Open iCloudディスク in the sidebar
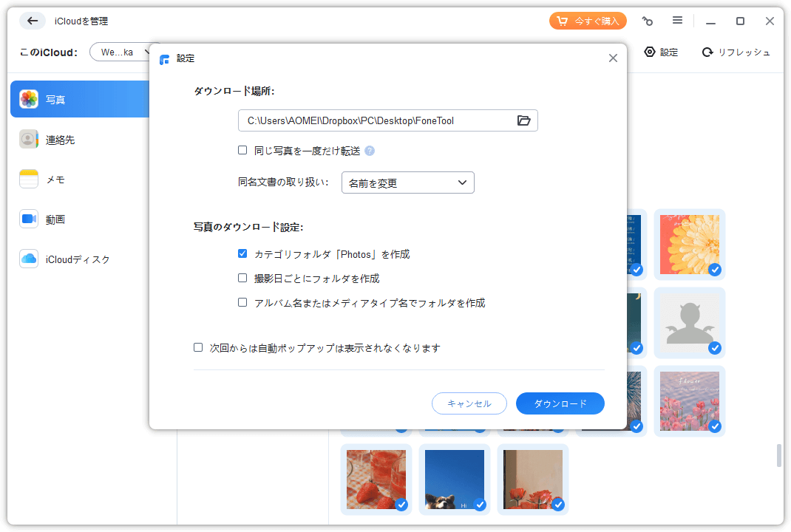791x532 pixels. pyautogui.click(x=77, y=259)
